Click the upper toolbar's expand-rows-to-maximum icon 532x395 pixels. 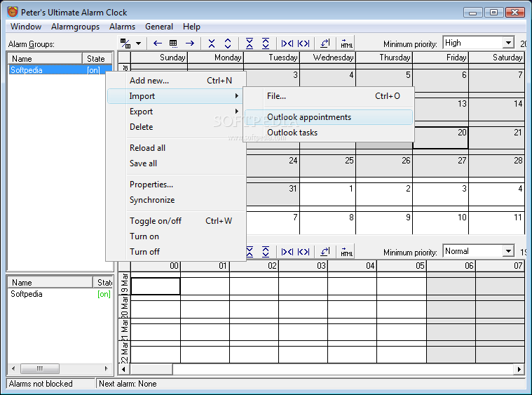click(266, 43)
